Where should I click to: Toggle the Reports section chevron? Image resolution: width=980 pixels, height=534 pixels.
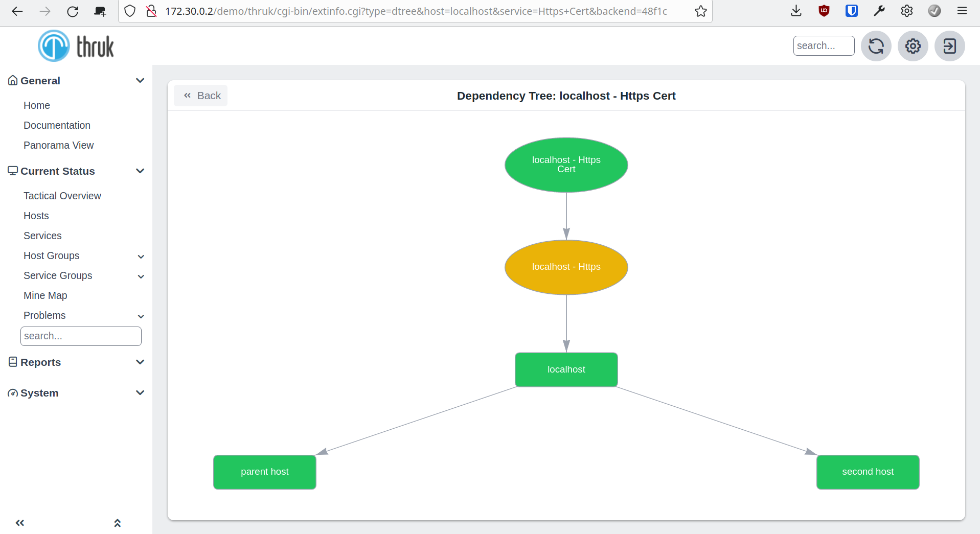pos(140,362)
